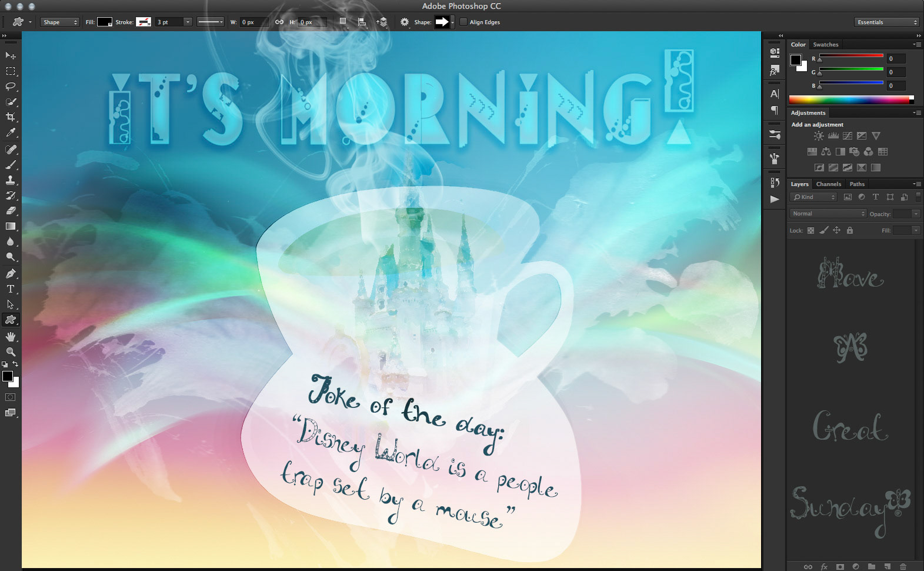Toggle filter for pixel layers
Image resolution: width=924 pixels, height=571 pixels.
pyautogui.click(x=848, y=197)
